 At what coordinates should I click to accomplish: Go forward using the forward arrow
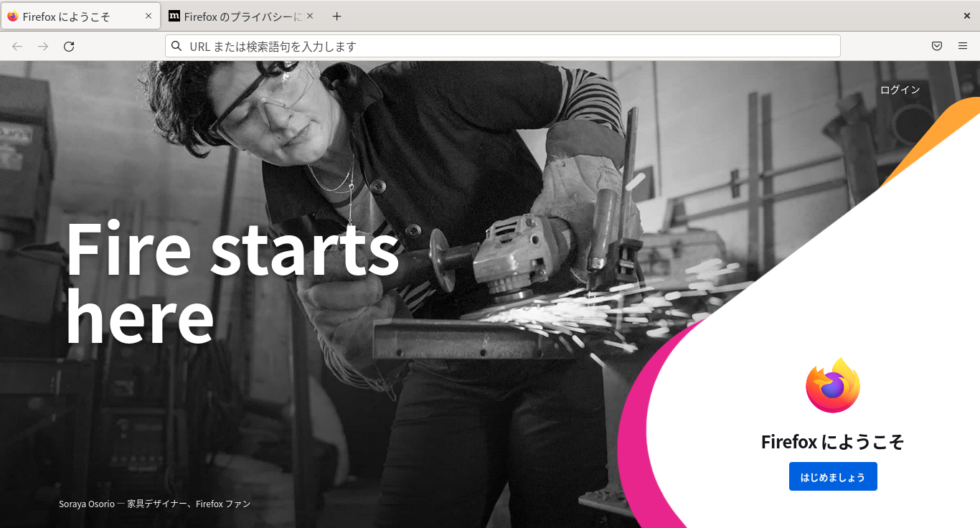pyautogui.click(x=43, y=47)
